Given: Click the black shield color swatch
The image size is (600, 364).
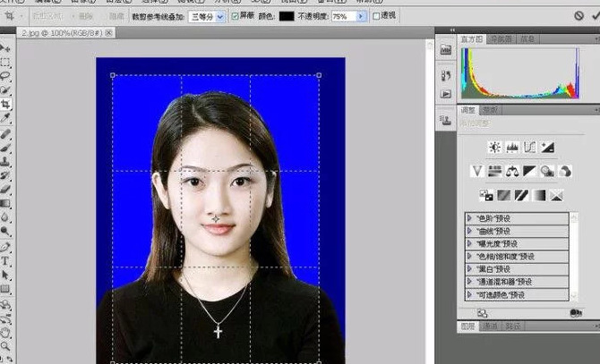Looking at the screenshot, I should (x=287, y=16).
